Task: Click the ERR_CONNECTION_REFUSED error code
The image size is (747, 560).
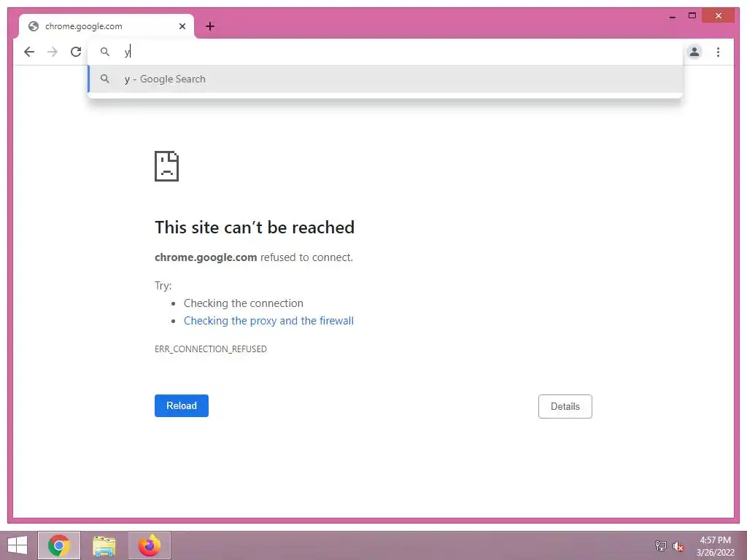Action: click(x=211, y=349)
